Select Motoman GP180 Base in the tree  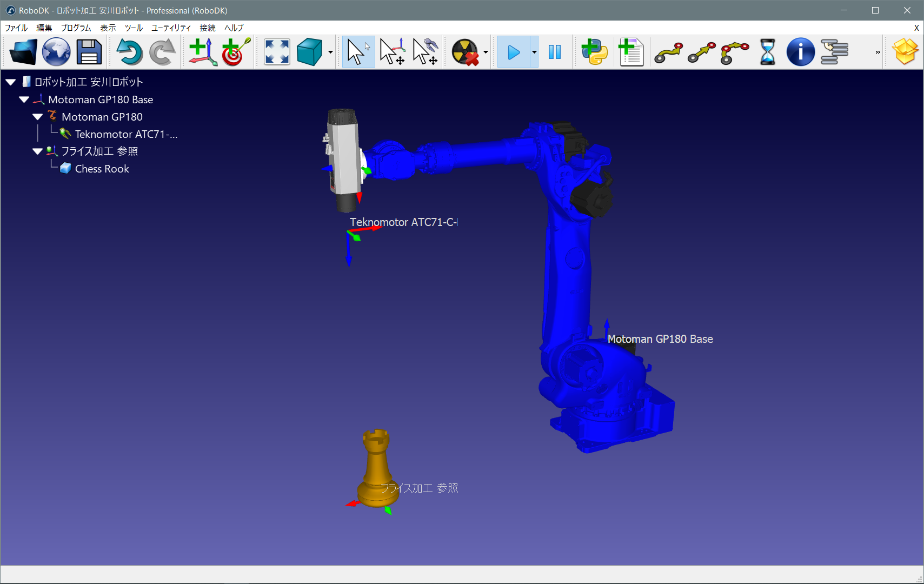101,99
